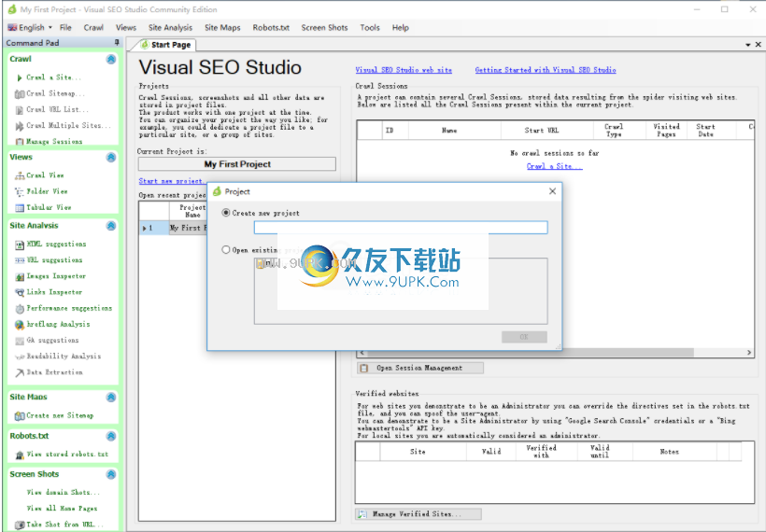This screenshot has height=532, width=766.
Task: Open the Robots.txt menu
Action: [271, 28]
